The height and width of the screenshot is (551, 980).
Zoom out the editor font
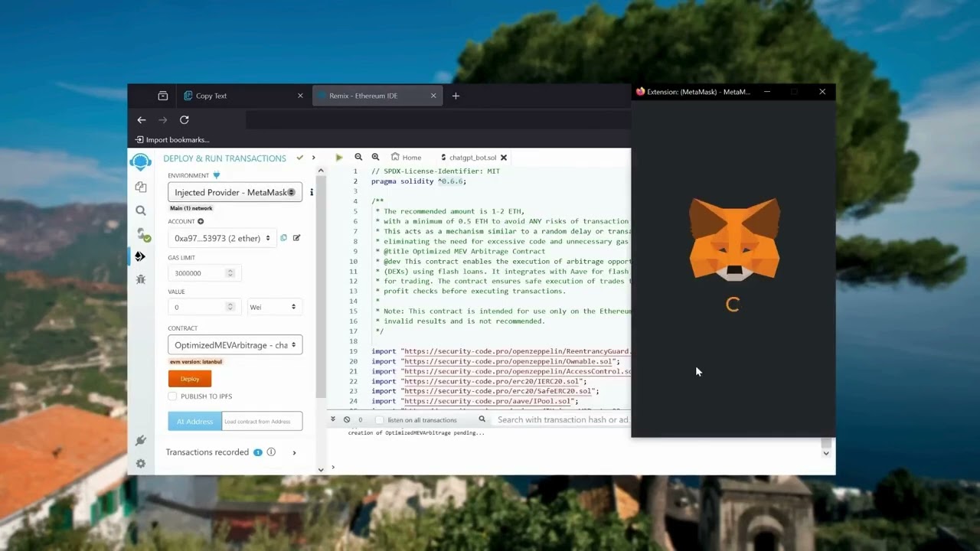(358, 157)
